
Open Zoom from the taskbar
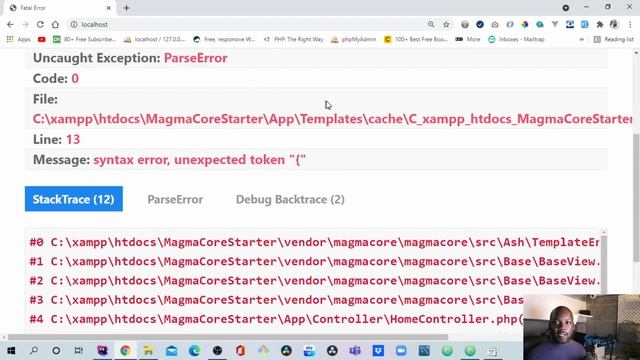pos(401,351)
